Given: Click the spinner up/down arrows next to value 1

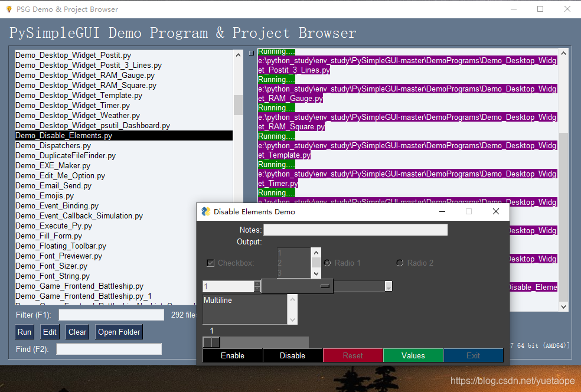Looking at the screenshot, I should tap(257, 286).
